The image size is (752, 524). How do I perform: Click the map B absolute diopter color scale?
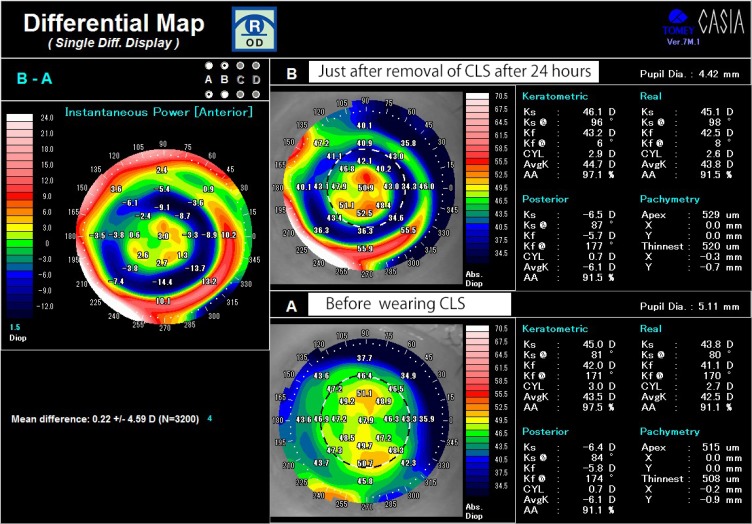[477, 179]
